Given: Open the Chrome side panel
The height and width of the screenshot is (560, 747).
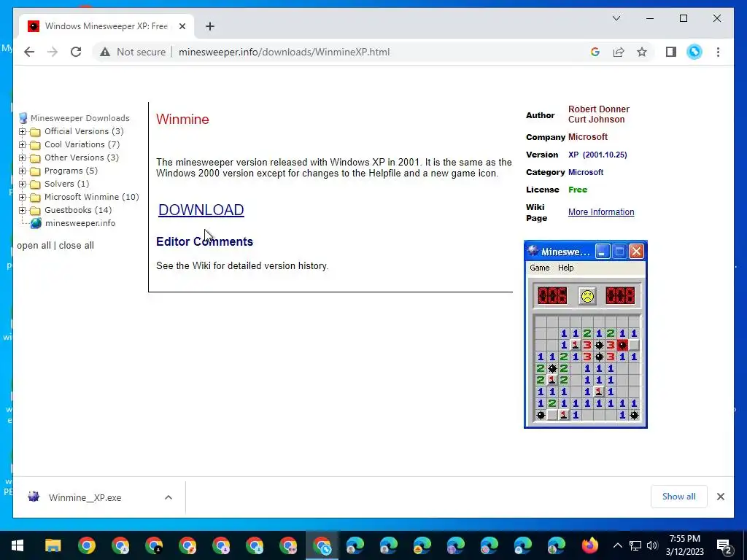Looking at the screenshot, I should (x=671, y=52).
